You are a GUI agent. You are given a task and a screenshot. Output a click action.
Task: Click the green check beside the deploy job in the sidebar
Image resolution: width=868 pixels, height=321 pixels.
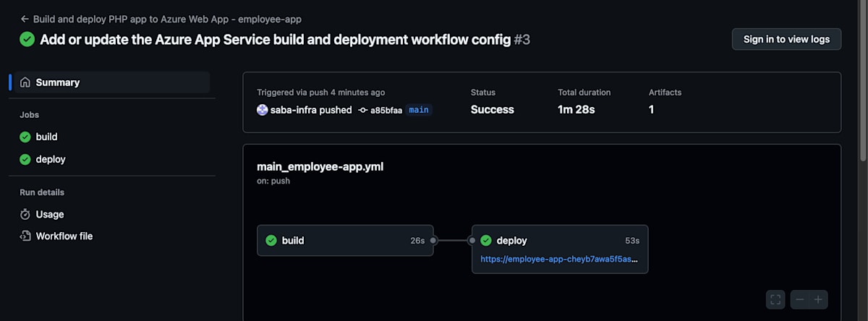click(25, 159)
